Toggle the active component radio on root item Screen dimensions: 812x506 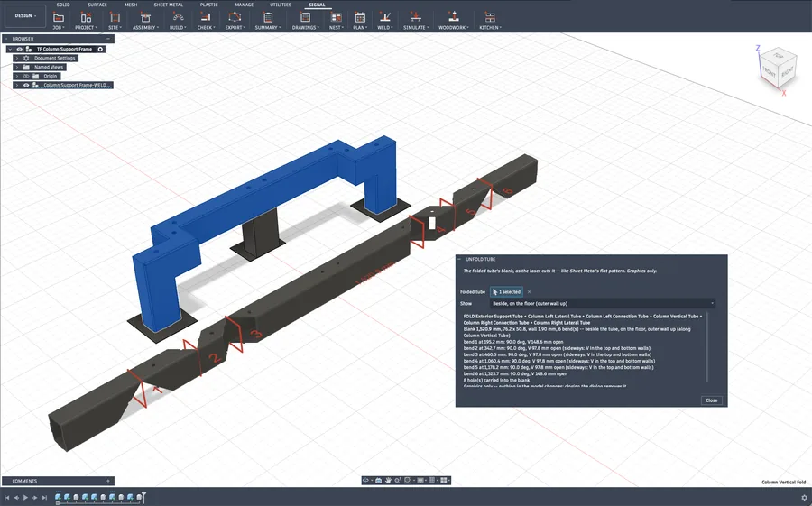pyautogui.click(x=100, y=50)
